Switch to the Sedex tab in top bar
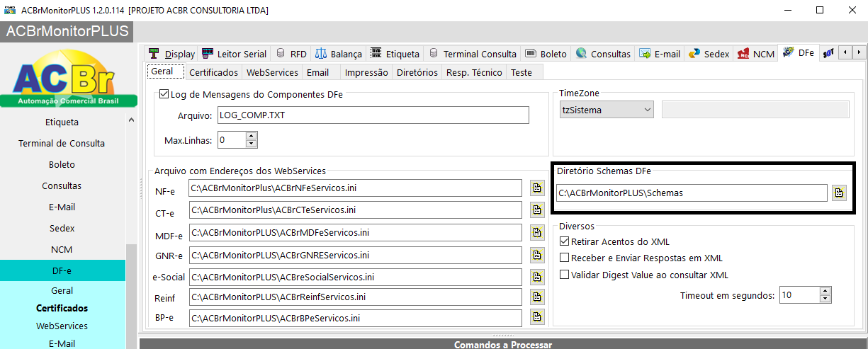Screen dimensions: 868x349 point(709,54)
